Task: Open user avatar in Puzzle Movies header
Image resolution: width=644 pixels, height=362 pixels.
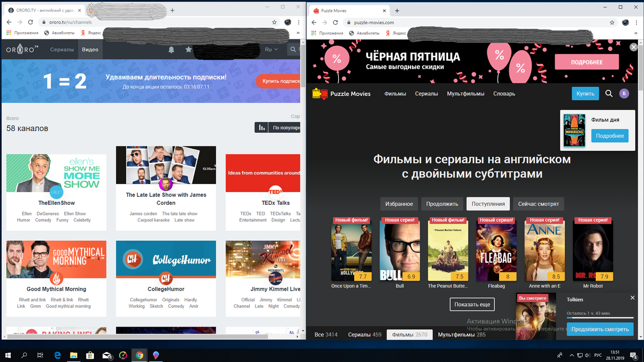Action: point(624,93)
